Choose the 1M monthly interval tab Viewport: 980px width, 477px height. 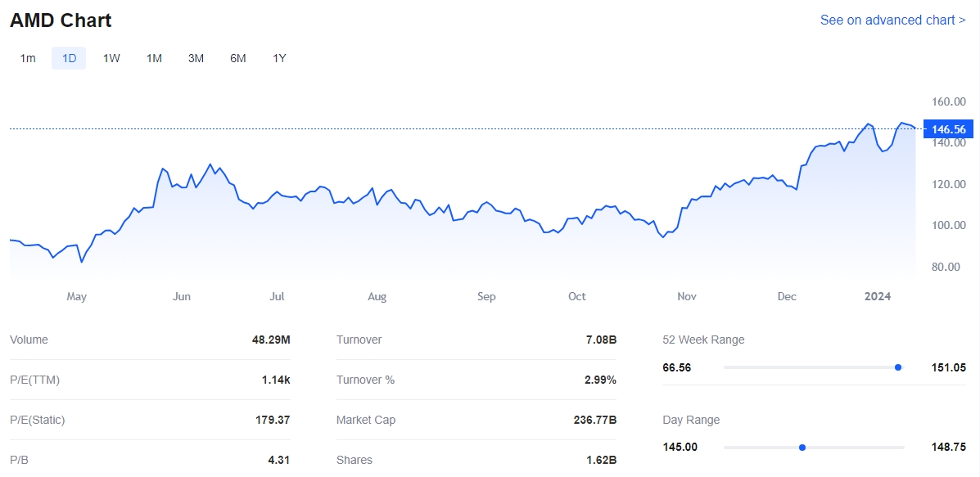154,58
